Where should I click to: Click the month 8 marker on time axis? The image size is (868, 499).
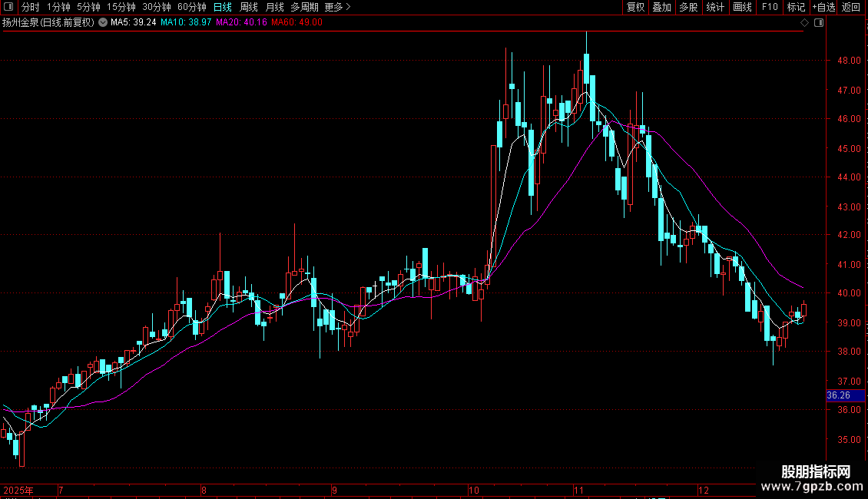point(204,491)
